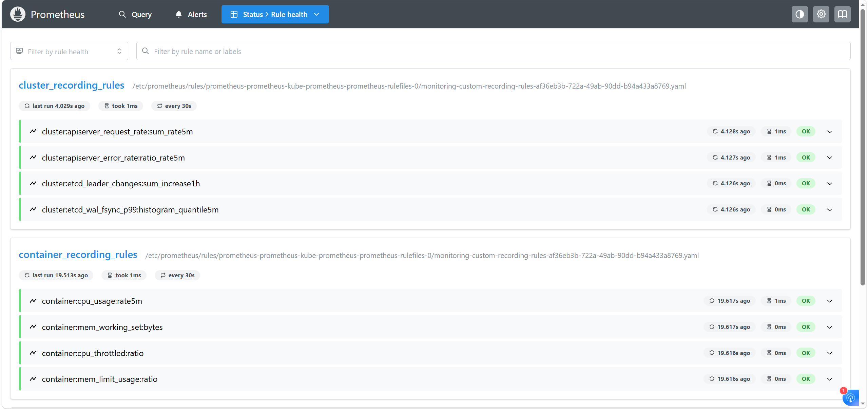
Task: Click the accessibility widget icon
Action: [x=851, y=397]
